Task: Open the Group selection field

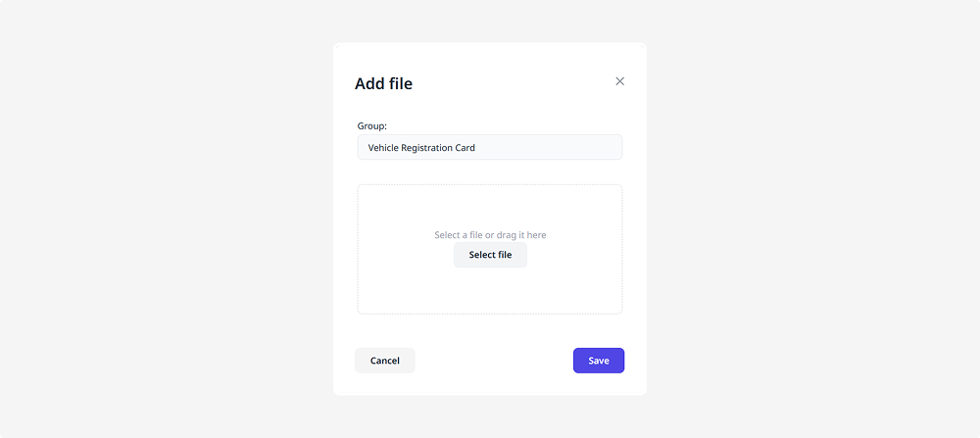Action: click(x=489, y=148)
